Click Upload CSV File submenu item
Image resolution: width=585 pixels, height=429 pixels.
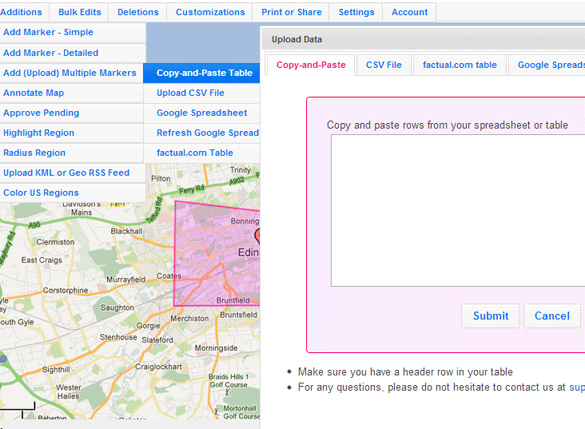pos(201,93)
